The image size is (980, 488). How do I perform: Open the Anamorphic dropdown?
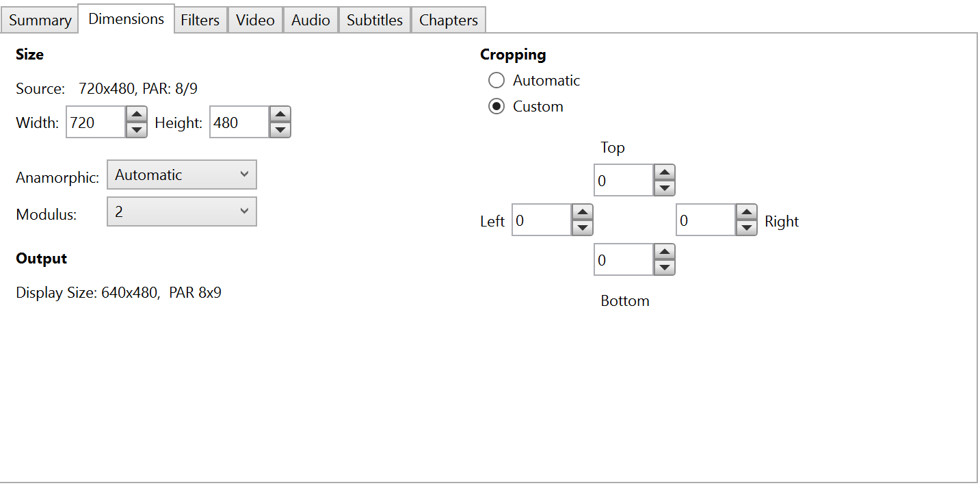pos(182,175)
